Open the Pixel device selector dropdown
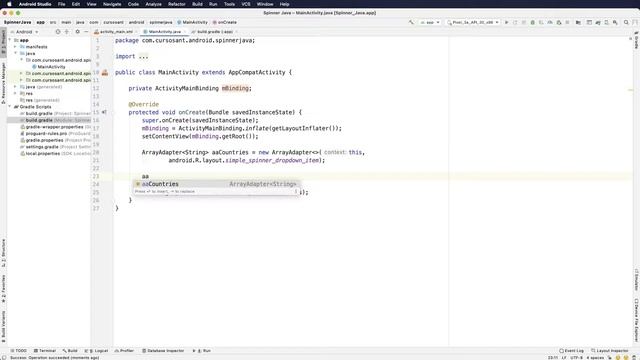Image resolution: width=640 pixels, height=360 pixels. 473,22
